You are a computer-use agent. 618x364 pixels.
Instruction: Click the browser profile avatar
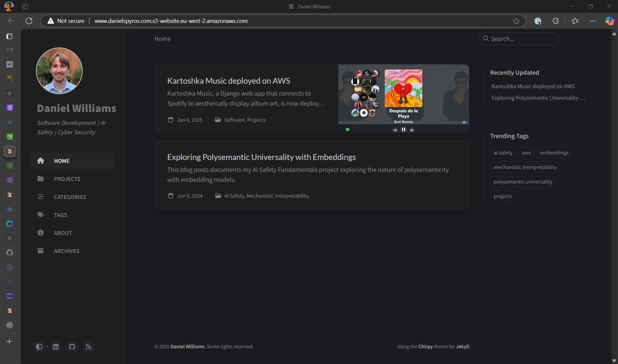[9, 6]
